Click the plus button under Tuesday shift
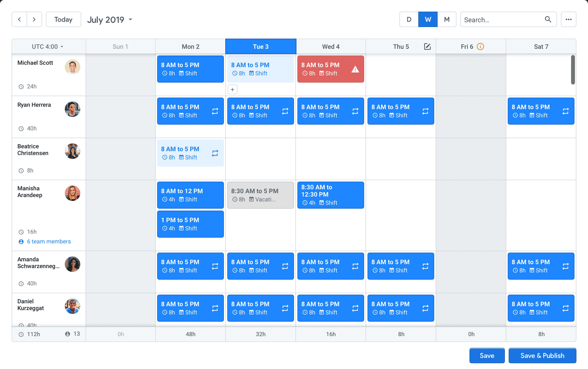 click(232, 89)
